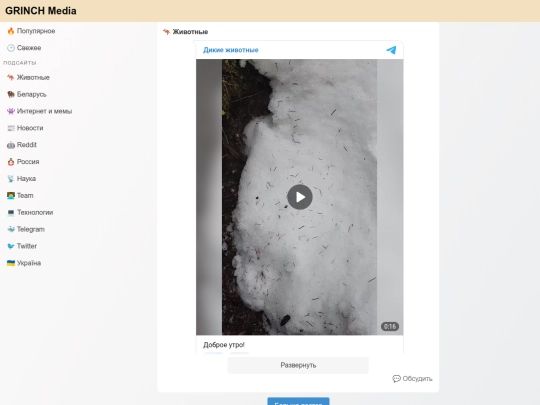The height and width of the screenshot is (405, 540).
Task: Open the Свежее feed
Action: coord(29,48)
